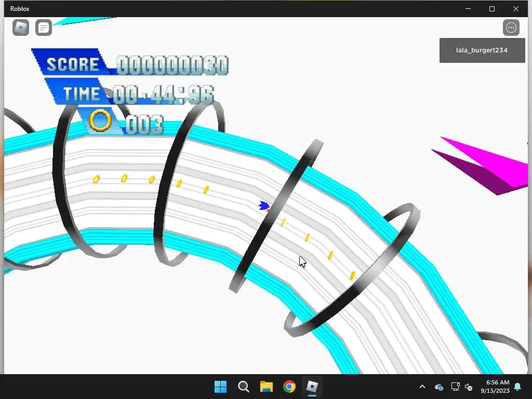Open OneDrive cloud tray icon
The image size is (532, 399).
pyautogui.click(x=438, y=387)
